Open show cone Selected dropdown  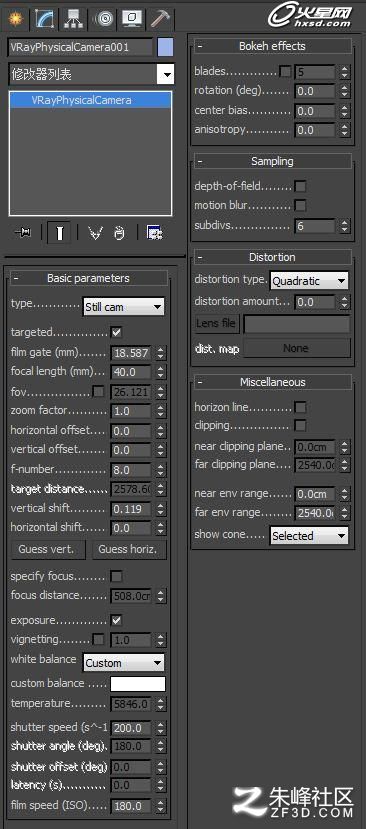(309, 536)
